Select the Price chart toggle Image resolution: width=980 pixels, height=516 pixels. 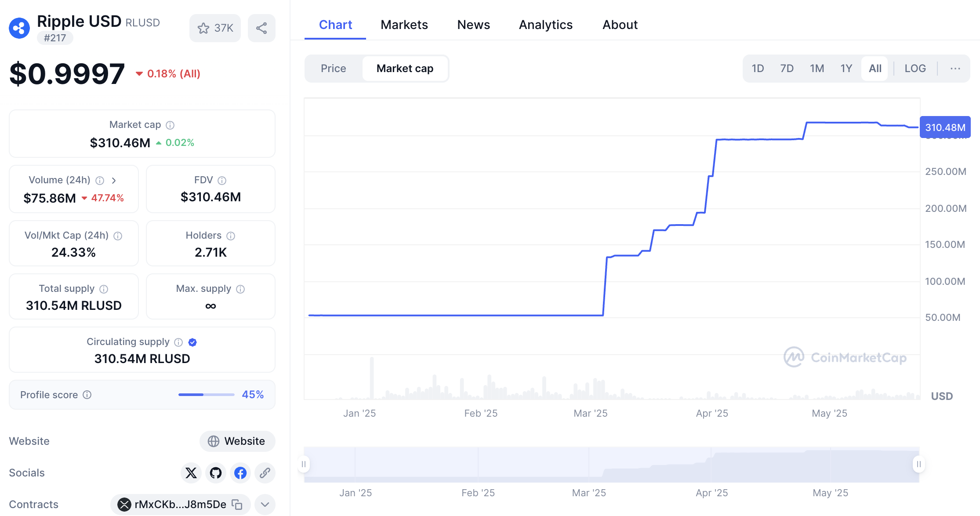334,69
